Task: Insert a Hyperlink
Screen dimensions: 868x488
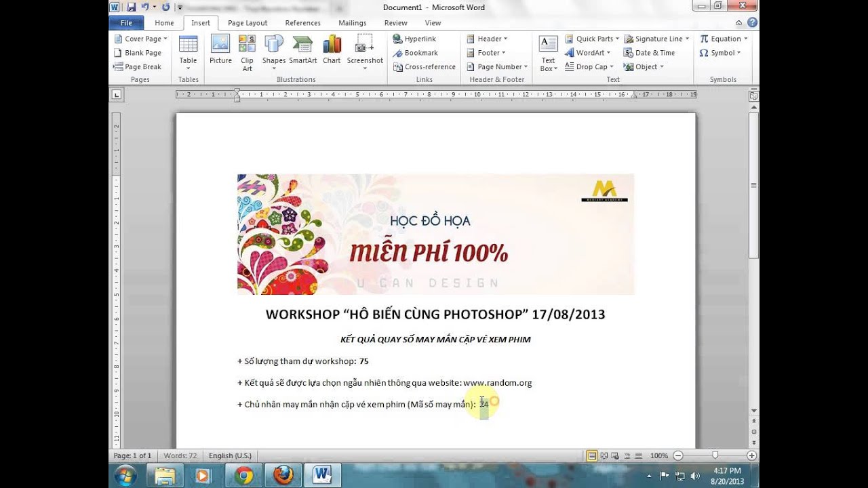Action: (414, 39)
